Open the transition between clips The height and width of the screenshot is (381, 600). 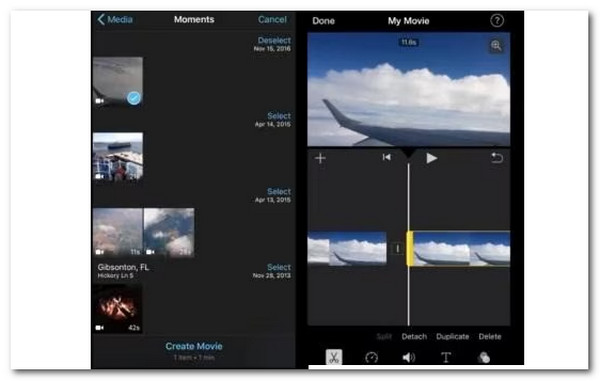[398, 249]
